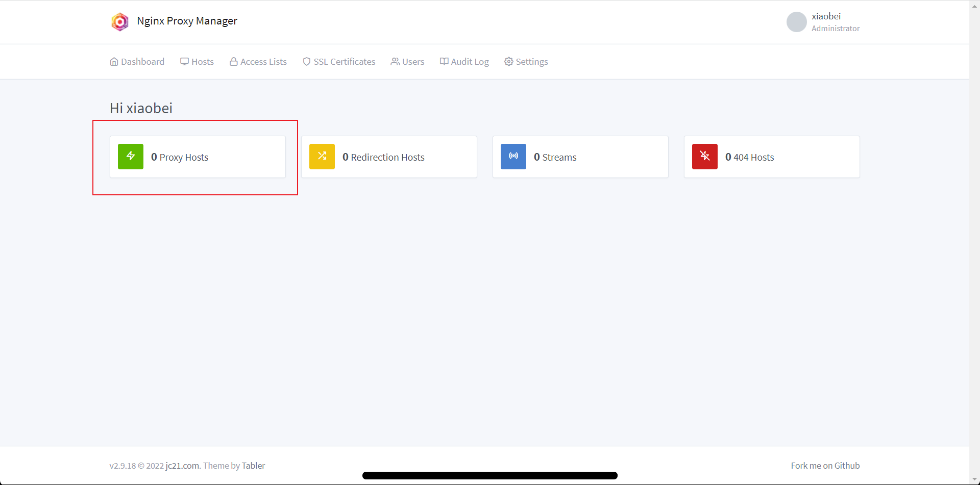Open the 0 Redirection Hosts card
This screenshot has width=980, height=485.
click(x=389, y=157)
